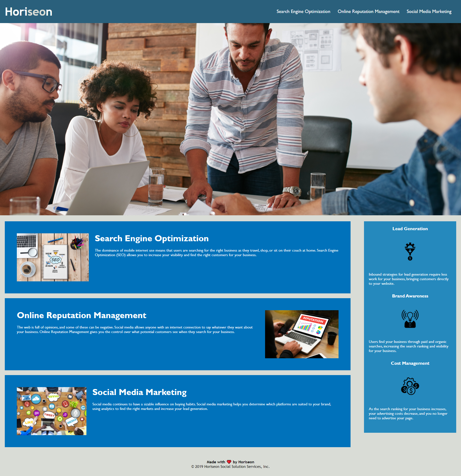
Task: Click the footer copyright text link
Action: point(230,467)
